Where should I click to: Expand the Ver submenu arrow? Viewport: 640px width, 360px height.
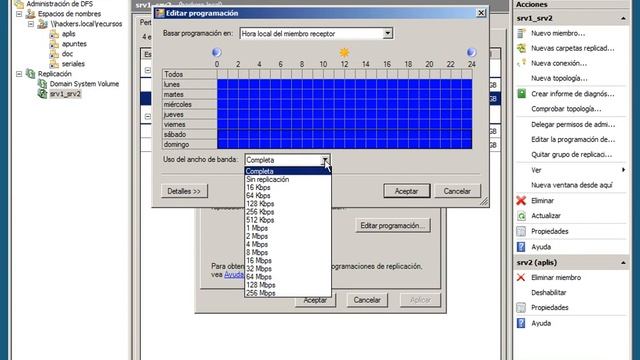(x=623, y=170)
